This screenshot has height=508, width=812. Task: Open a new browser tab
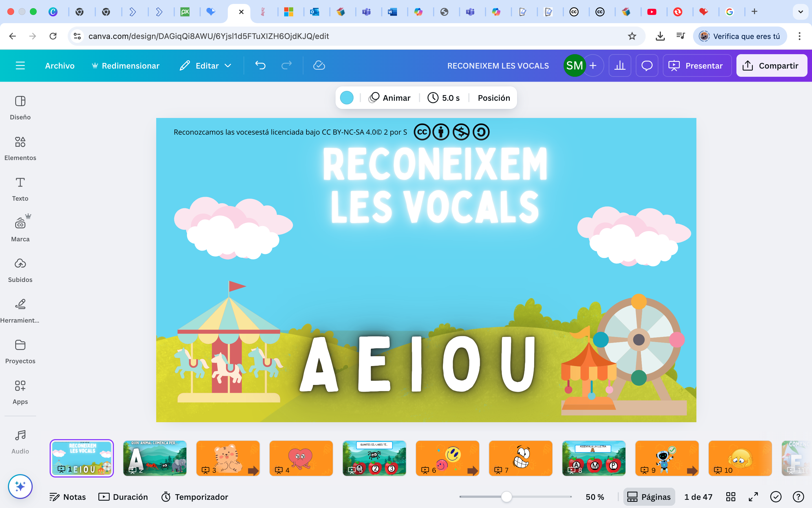(754, 12)
